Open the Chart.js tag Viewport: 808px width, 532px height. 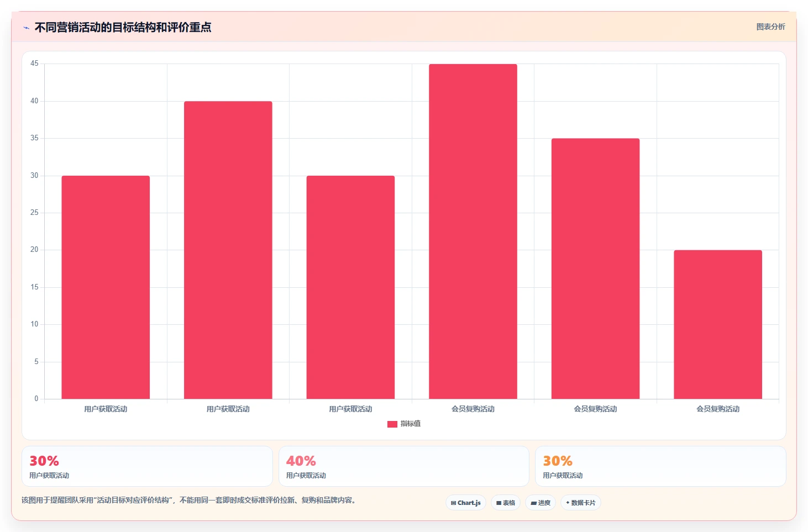466,503
